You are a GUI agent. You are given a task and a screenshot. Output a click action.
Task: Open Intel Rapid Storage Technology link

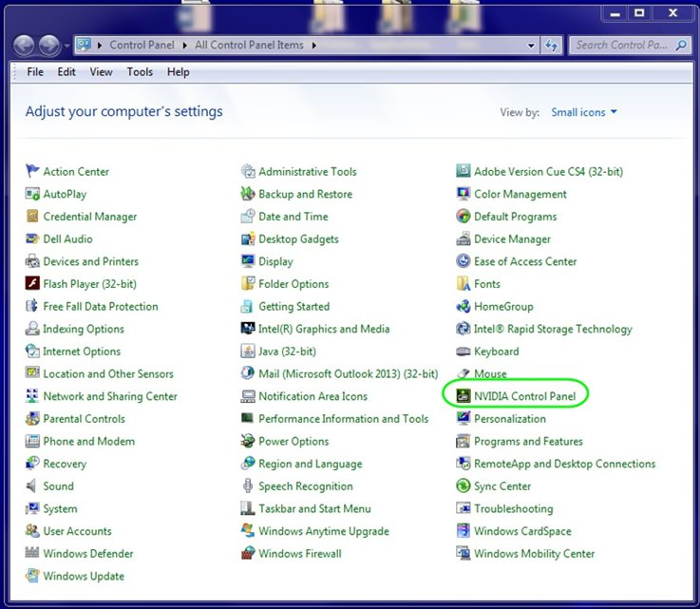tap(553, 329)
